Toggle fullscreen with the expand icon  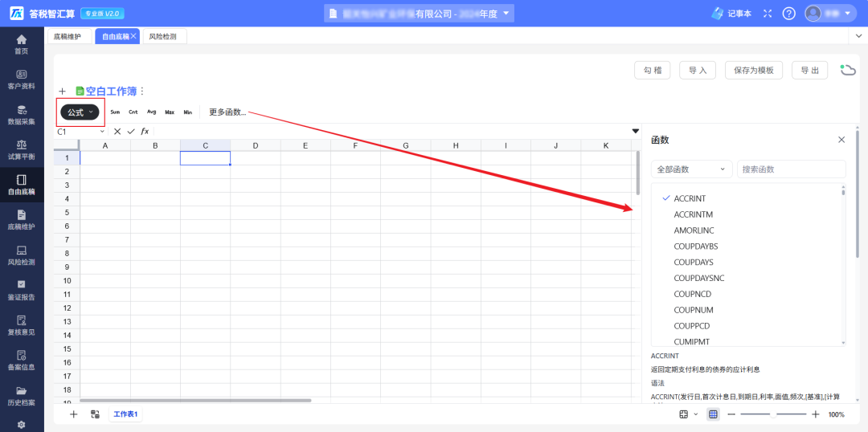coord(768,14)
